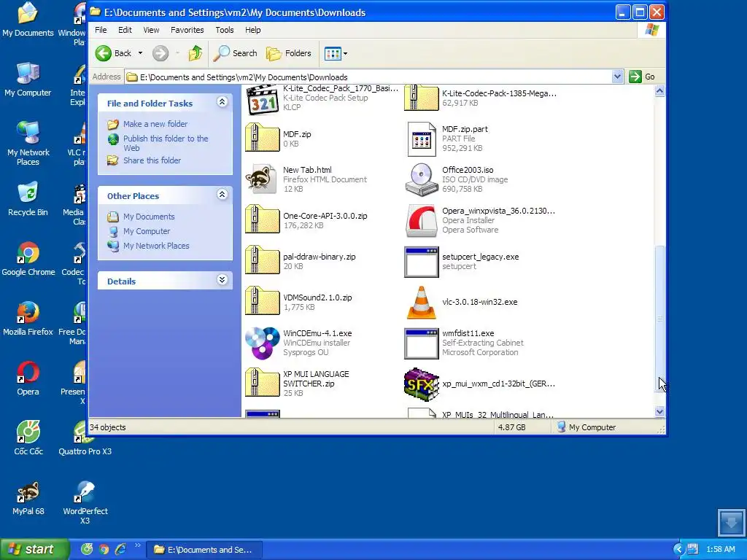Toggle the Folders pane button

[x=289, y=53]
